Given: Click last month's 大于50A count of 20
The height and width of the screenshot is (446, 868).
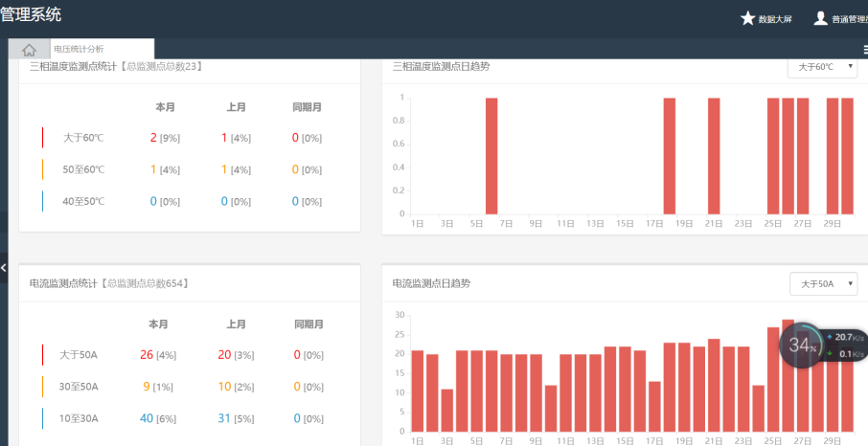Looking at the screenshot, I should 224,355.
